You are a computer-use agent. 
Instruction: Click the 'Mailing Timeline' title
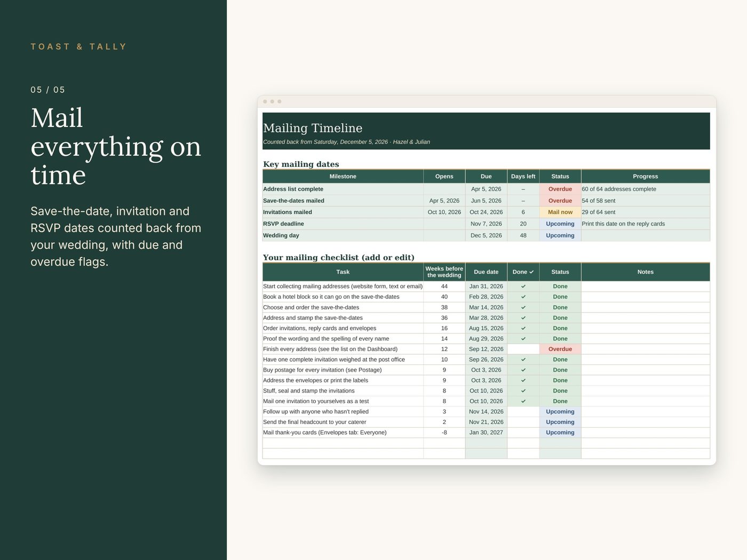(313, 128)
